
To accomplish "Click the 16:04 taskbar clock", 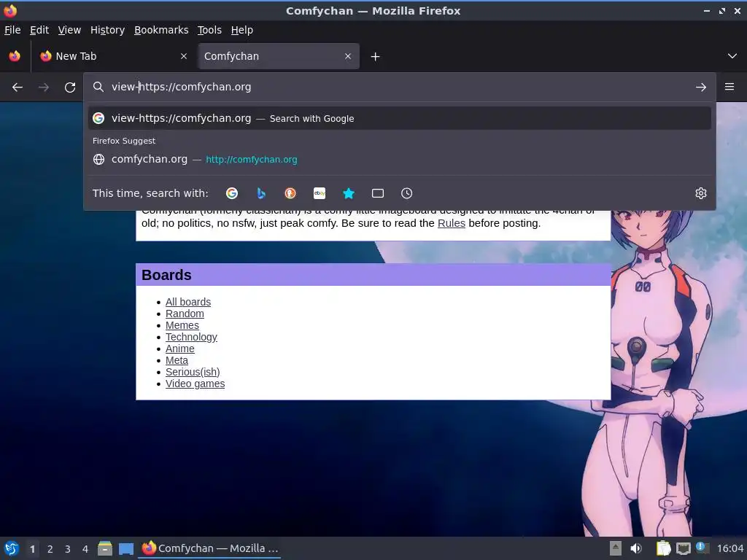I will (729, 548).
